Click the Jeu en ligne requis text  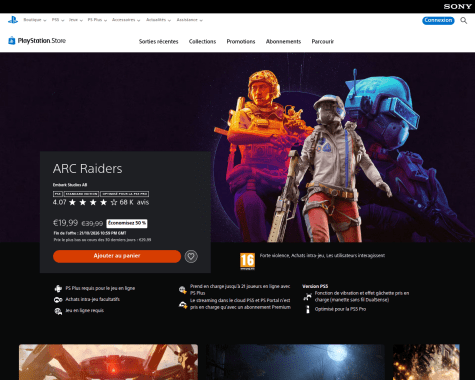click(x=85, y=310)
